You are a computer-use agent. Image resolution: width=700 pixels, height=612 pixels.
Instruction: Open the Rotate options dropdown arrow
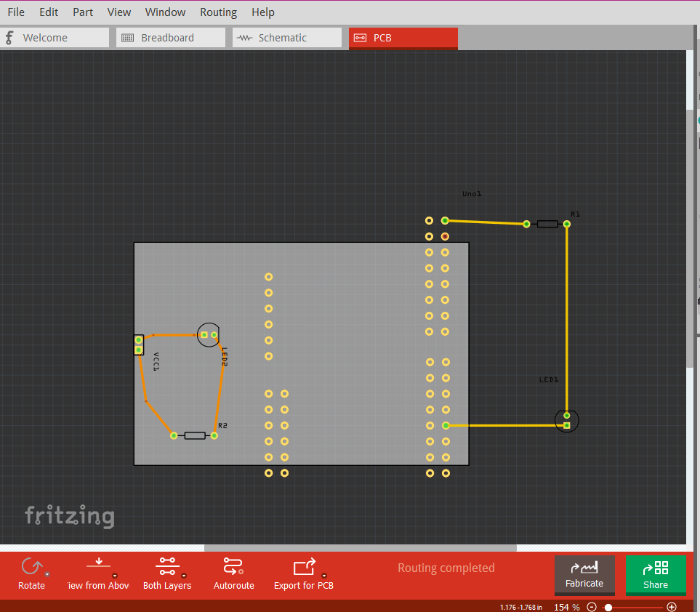(47, 574)
